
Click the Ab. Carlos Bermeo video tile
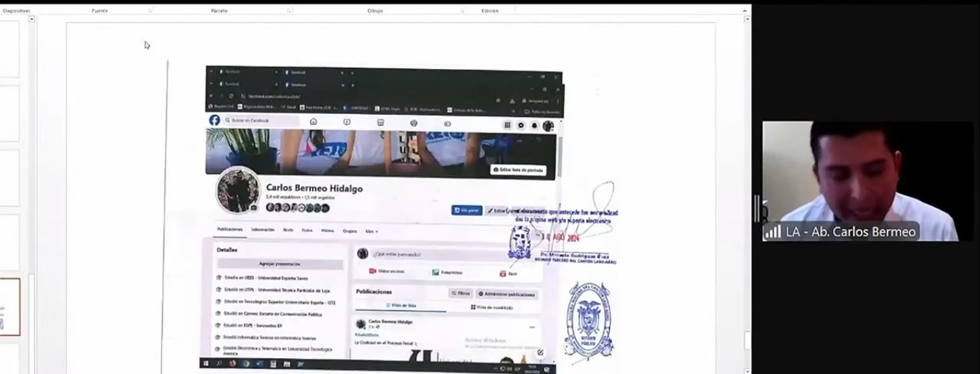pos(867,181)
